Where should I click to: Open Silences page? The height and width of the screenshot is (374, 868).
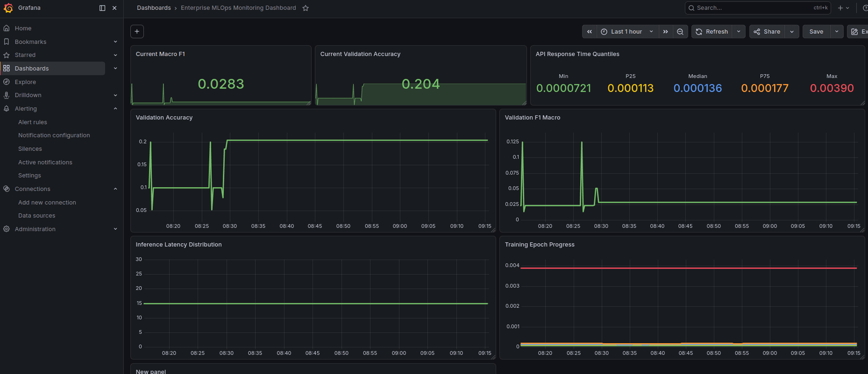tap(30, 149)
